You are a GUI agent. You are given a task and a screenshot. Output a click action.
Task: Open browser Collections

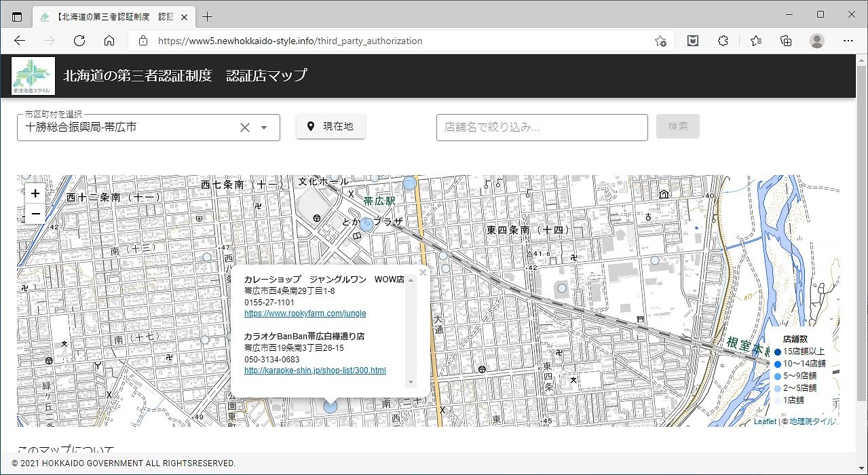coord(786,41)
